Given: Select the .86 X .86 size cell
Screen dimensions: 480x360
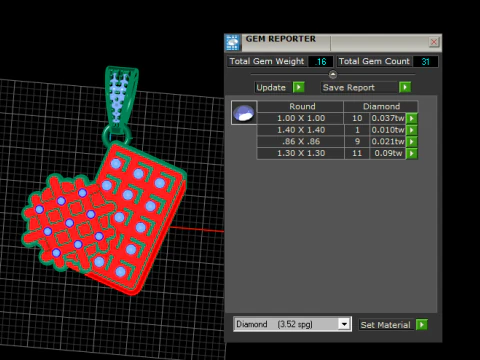Looking at the screenshot, I should [301, 142].
